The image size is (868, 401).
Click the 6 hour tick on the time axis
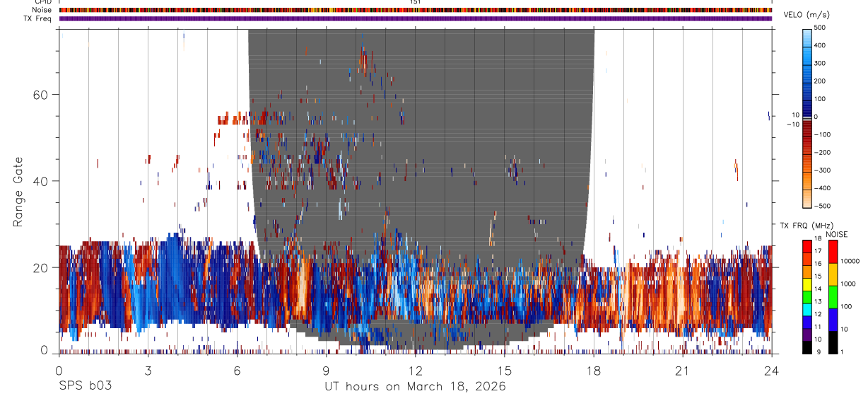pyautogui.click(x=237, y=370)
